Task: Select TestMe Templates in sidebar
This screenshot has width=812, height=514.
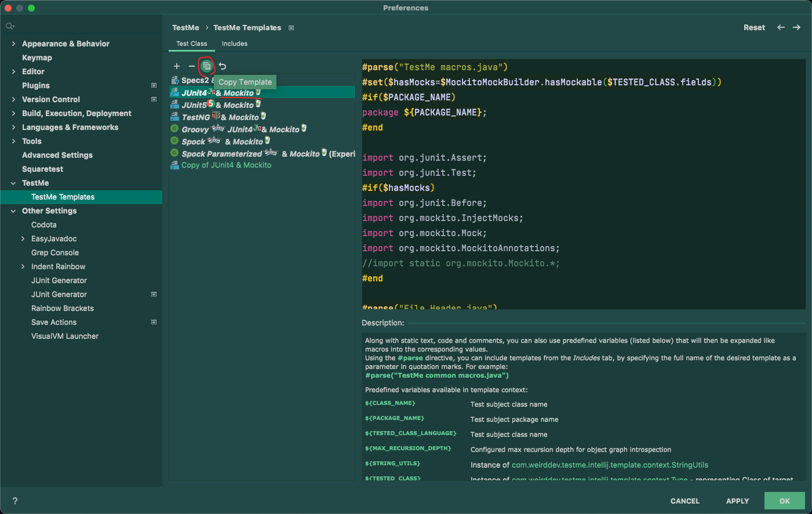Action: [x=81, y=197]
